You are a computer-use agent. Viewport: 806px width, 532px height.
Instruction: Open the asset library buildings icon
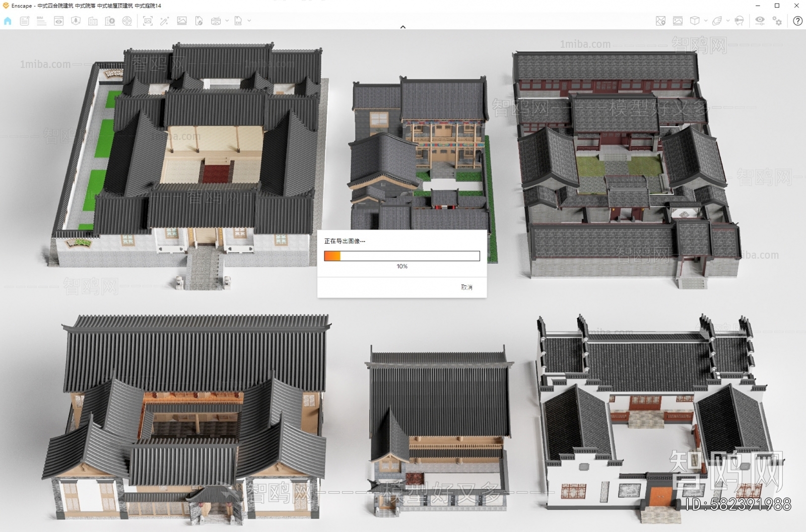pyautogui.click(x=93, y=21)
